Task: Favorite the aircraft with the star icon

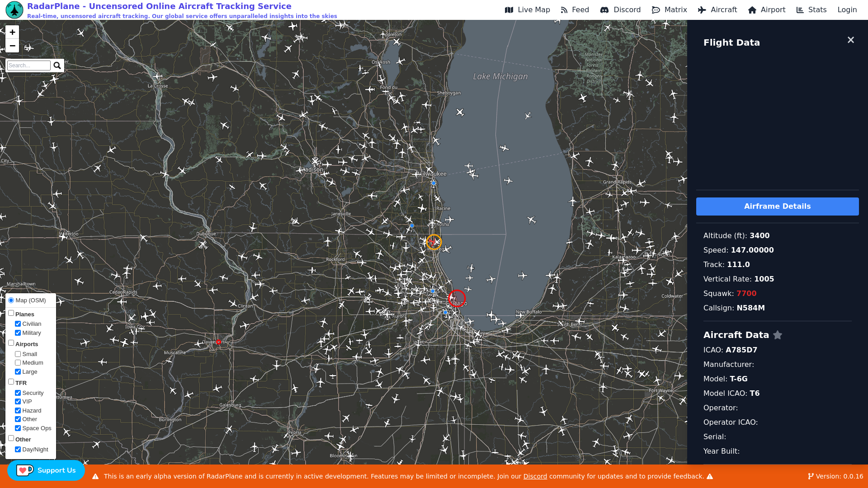Action: click(778, 335)
